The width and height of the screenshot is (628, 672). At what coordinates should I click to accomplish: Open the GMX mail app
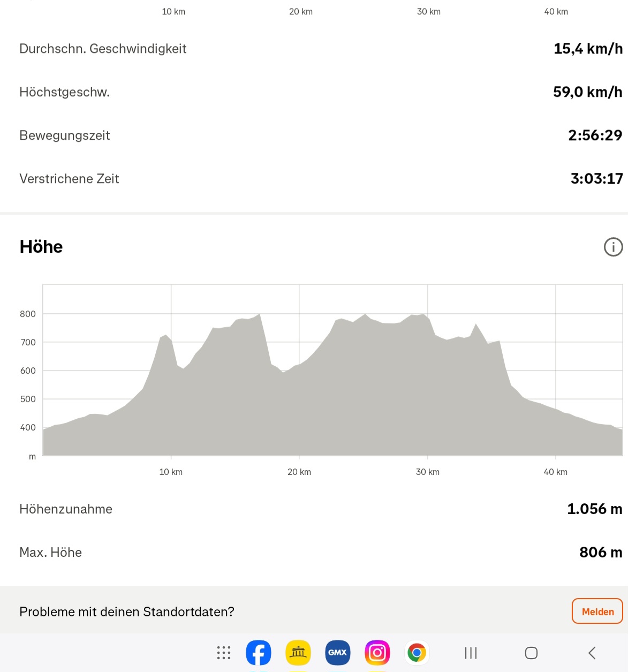click(338, 653)
